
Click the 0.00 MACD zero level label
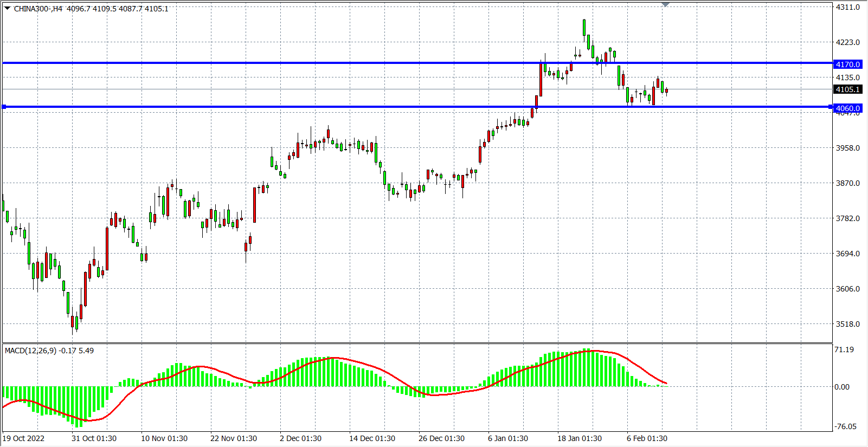842,387
